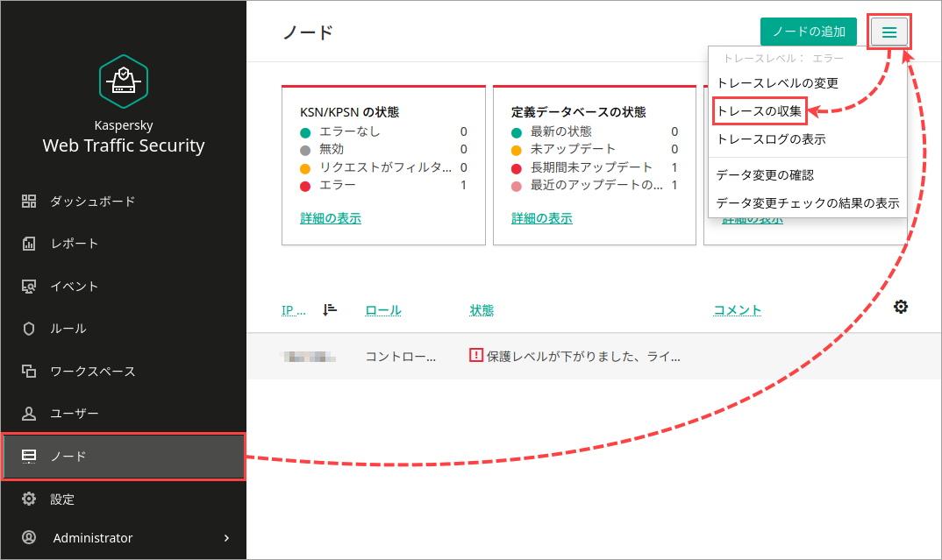Expand the Administrator account chevron
This screenshot has width=942, height=560.
pyautogui.click(x=226, y=538)
